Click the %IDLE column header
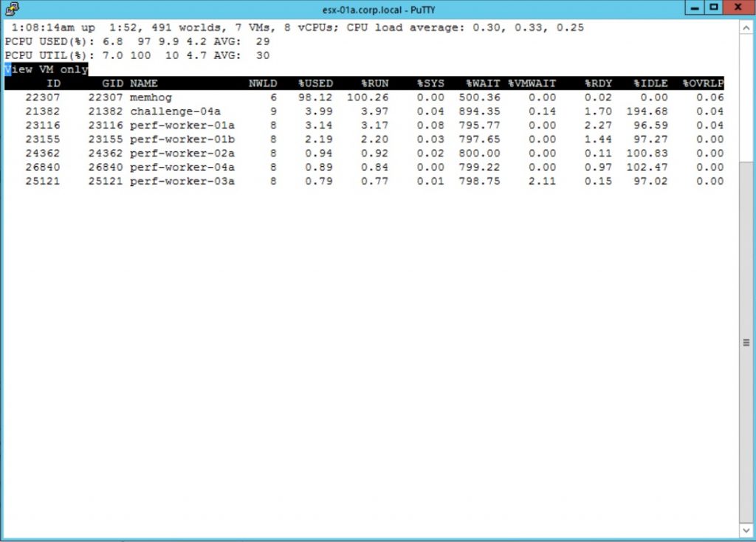This screenshot has height=542, width=756. coord(650,83)
